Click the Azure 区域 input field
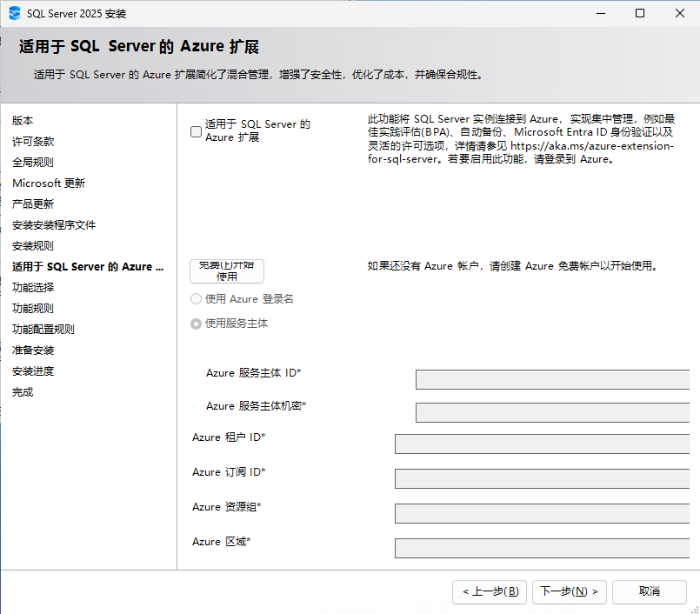Viewport: 700px width, 614px height. [x=542, y=549]
